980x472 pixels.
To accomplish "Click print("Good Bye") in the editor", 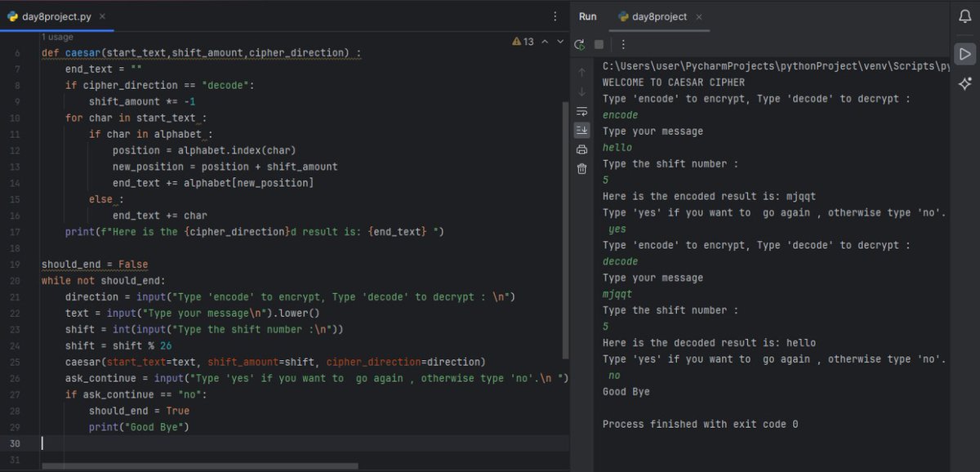I will point(139,427).
